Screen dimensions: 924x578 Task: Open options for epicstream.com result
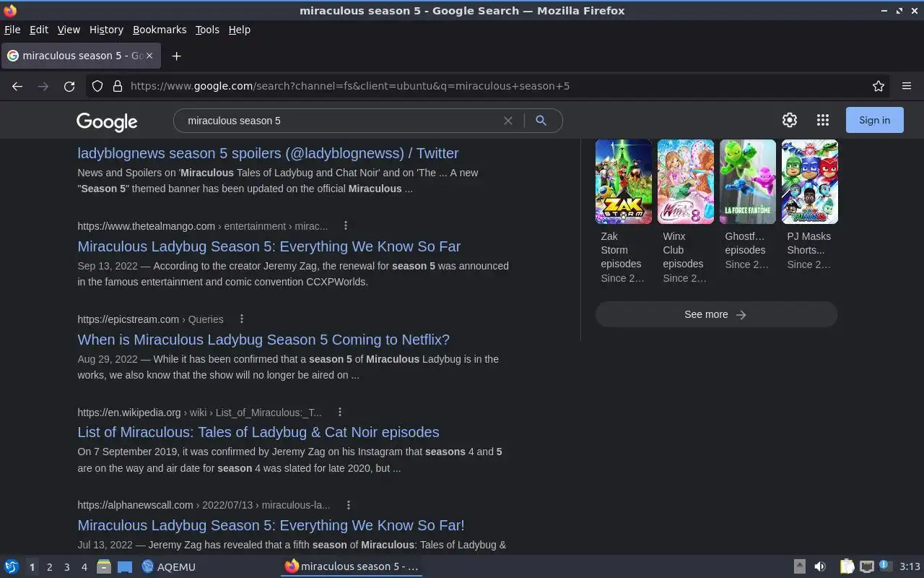[242, 319]
